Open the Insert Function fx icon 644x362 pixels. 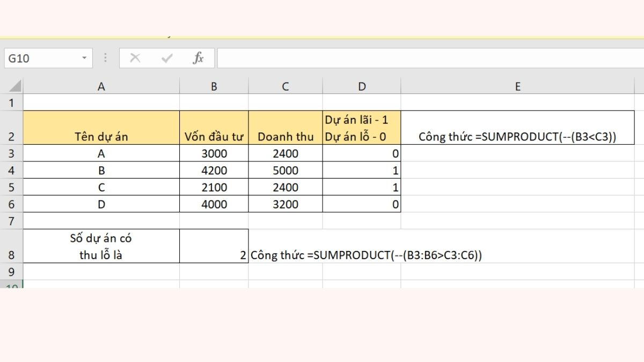tap(198, 58)
